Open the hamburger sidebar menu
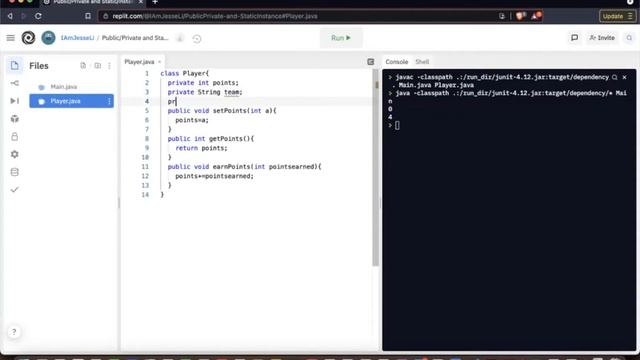Viewport: 640px width, 360px height. point(11,38)
